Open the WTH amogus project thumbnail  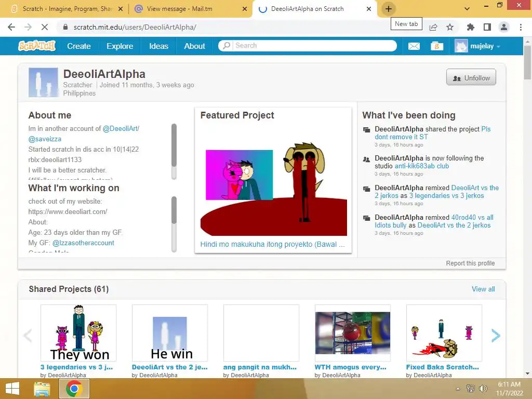click(x=353, y=333)
